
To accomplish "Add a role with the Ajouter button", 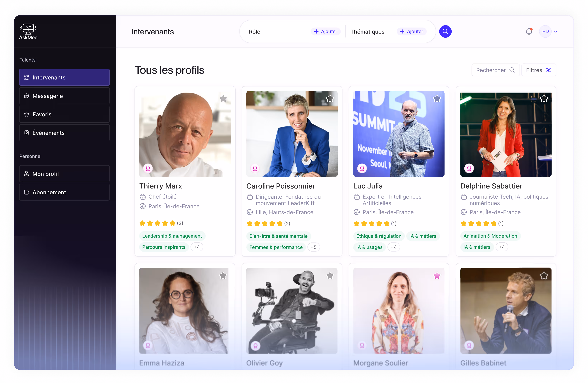I will tap(326, 31).
